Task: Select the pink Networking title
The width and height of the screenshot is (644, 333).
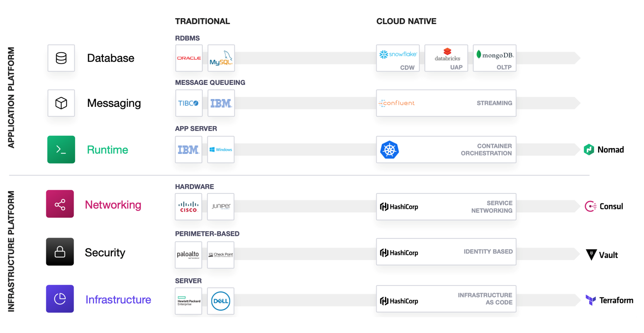Action: (x=113, y=205)
